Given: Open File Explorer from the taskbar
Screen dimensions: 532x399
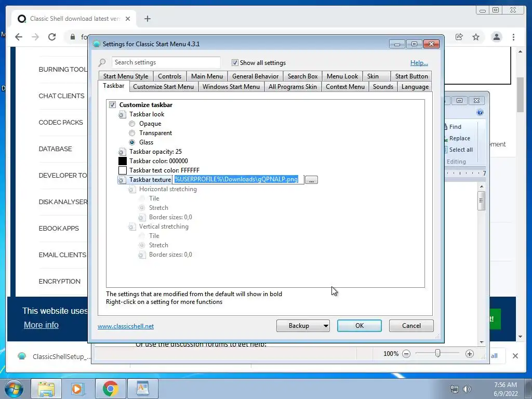Looking at the screenshot, I should 46,389.
